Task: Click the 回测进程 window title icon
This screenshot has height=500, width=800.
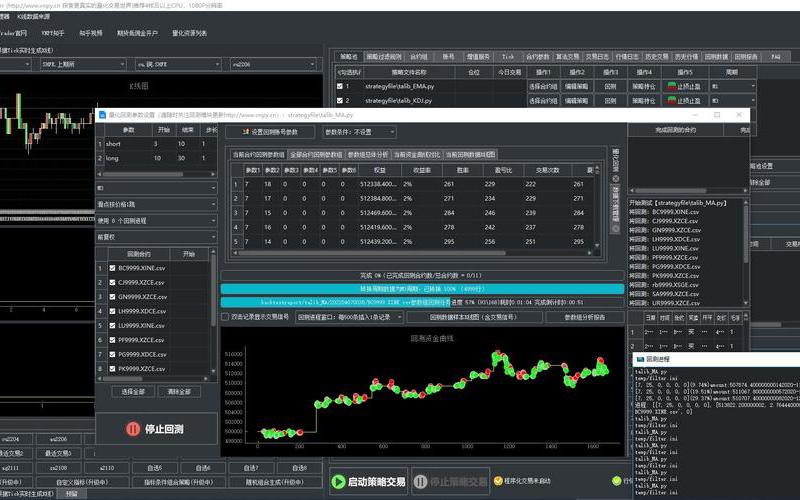Action: pos(640,359)
